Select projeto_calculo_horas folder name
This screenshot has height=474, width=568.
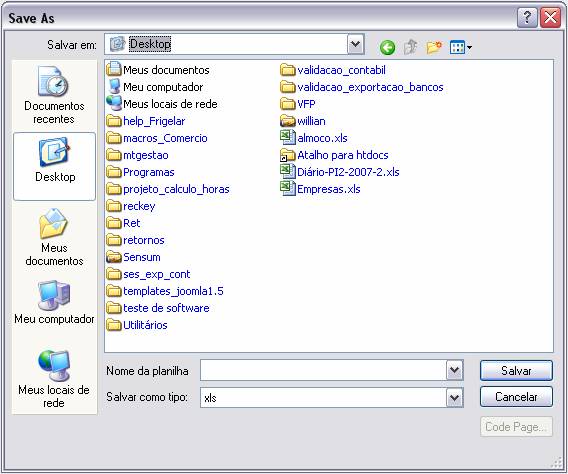click(176, 189)
